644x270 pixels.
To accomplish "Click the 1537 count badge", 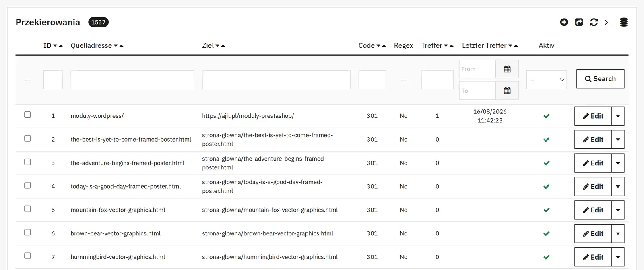I will (98, 22).
